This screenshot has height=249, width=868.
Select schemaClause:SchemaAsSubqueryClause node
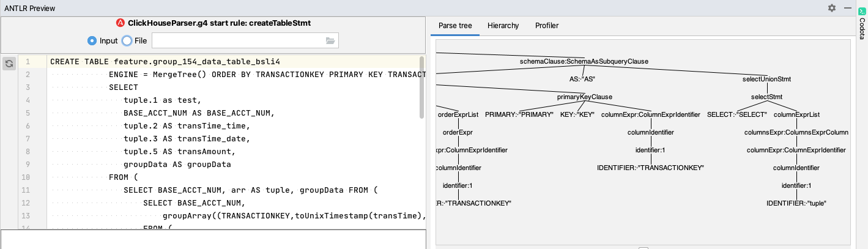coord(584,61)
